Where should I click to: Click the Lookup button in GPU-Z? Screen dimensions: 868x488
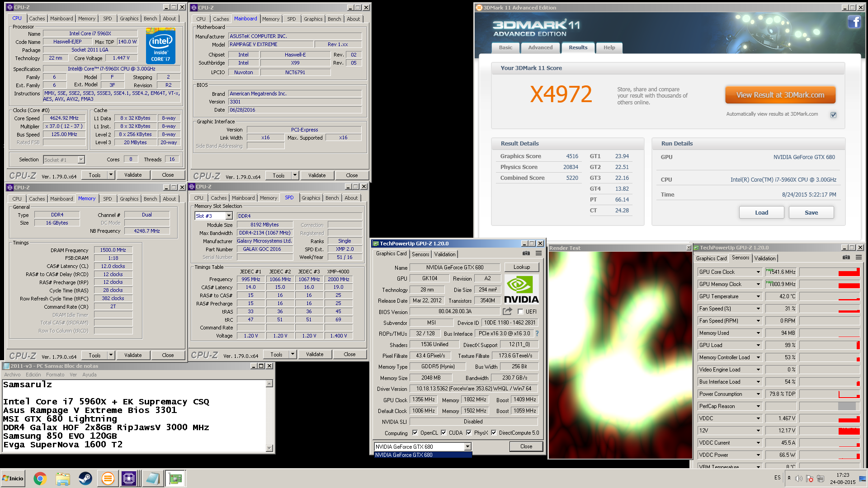point(521,267)
